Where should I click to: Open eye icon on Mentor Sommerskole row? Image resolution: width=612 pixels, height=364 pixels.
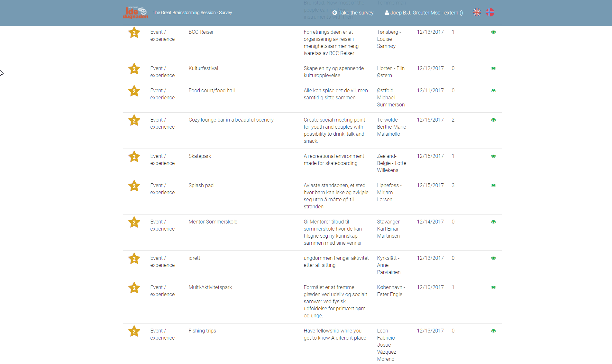tap(493, 222)
